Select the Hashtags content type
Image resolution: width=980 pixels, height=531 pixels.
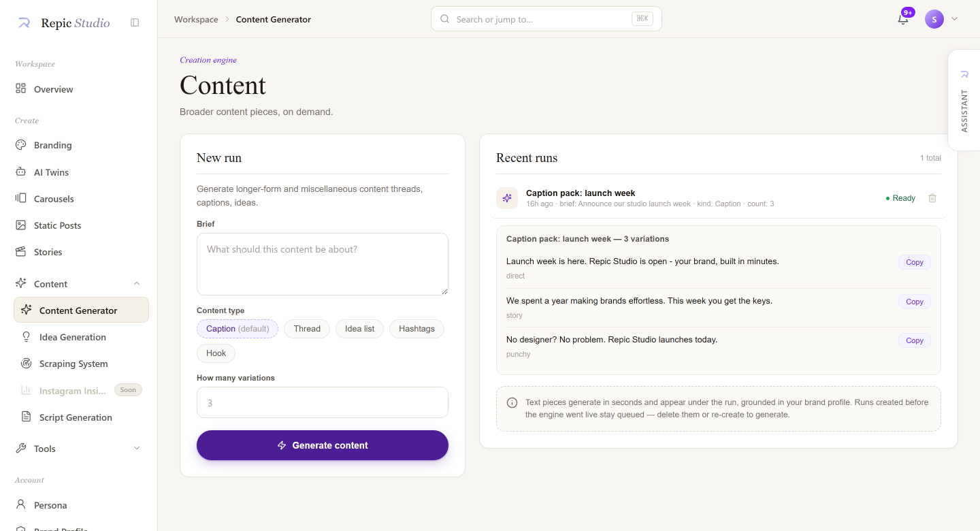pos(416,329)
